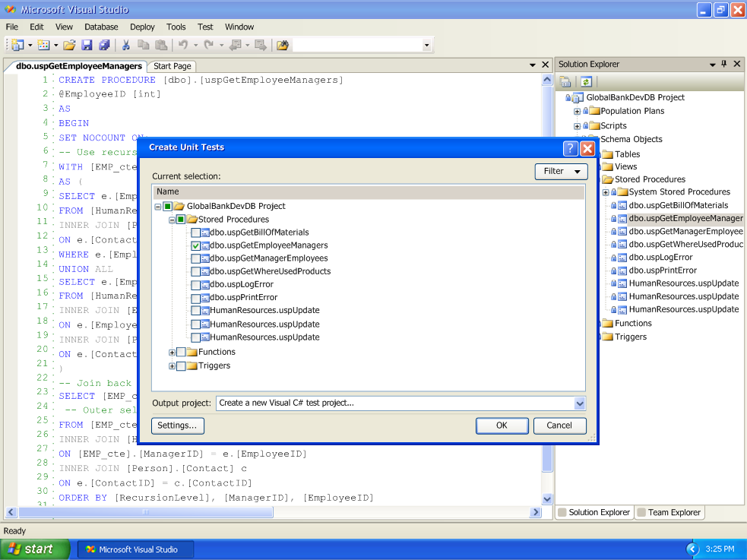The height and width of the screenshot is (560, 747).
Task: Click dbo.uspPrintError procedure icon in Solution Explorer
Action: 622,271
